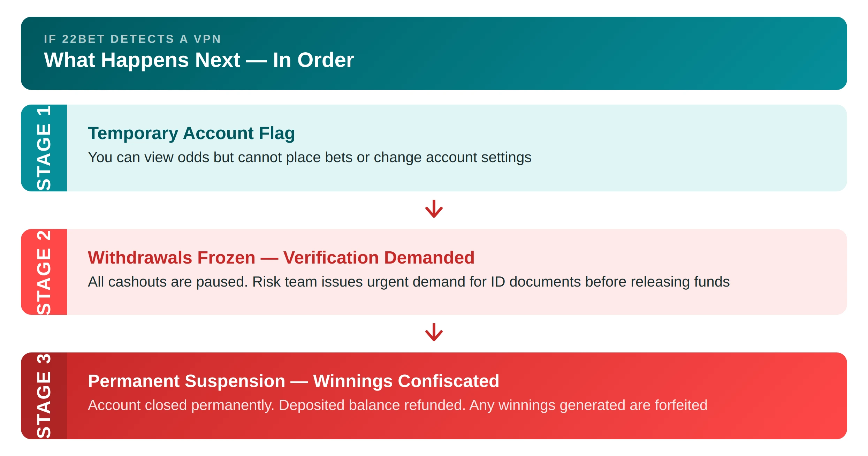
Task: Click the 'What Happens Next — In Order' title
Action: (199, 60)
